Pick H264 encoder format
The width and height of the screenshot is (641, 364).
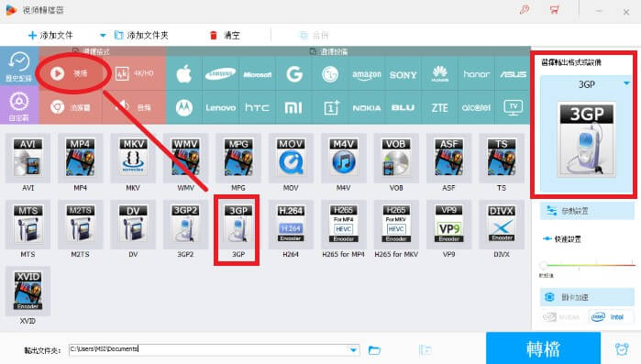[291, 225]
